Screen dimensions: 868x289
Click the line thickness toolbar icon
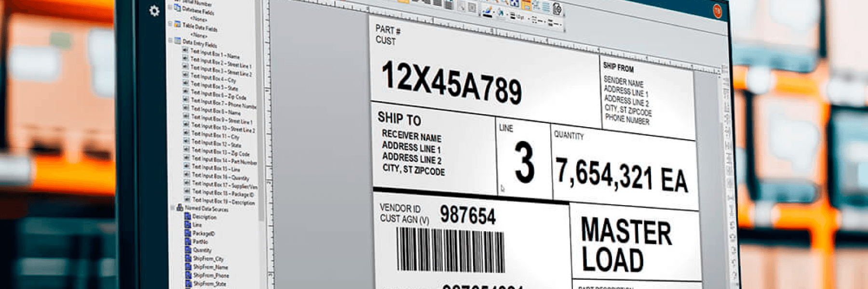(x=513, y=16)
